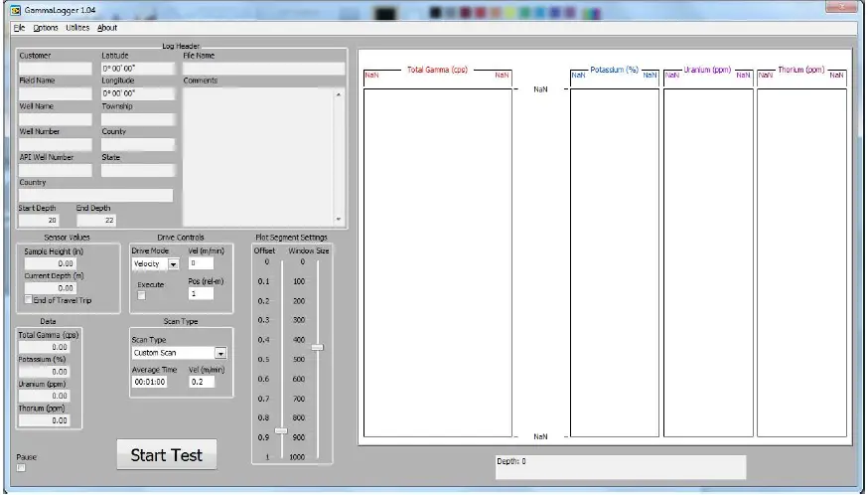Toggle End of Travel Trip checkbox
868x495 pixels.
[28, 299]
